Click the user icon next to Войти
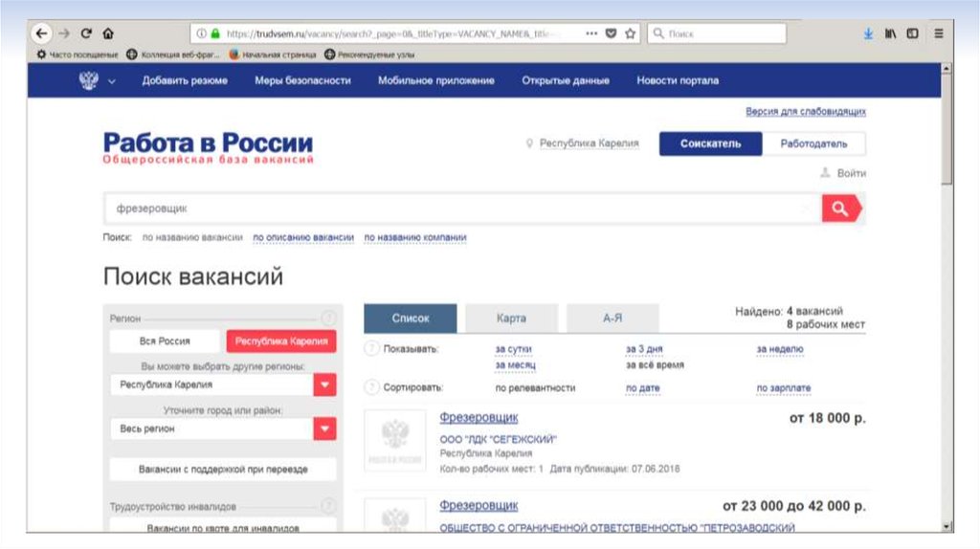Screen dimensions: 980x549 825,173
